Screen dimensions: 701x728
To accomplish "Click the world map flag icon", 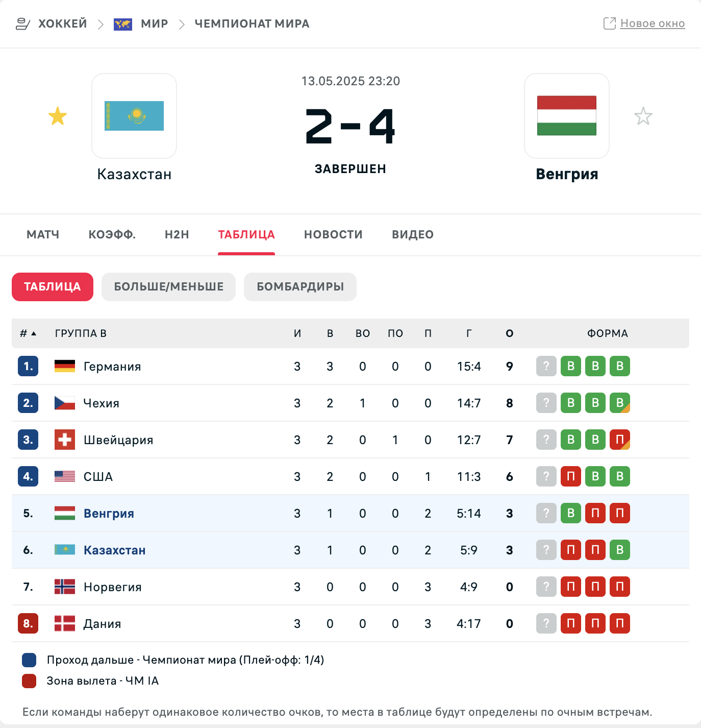I will (123, 24).
